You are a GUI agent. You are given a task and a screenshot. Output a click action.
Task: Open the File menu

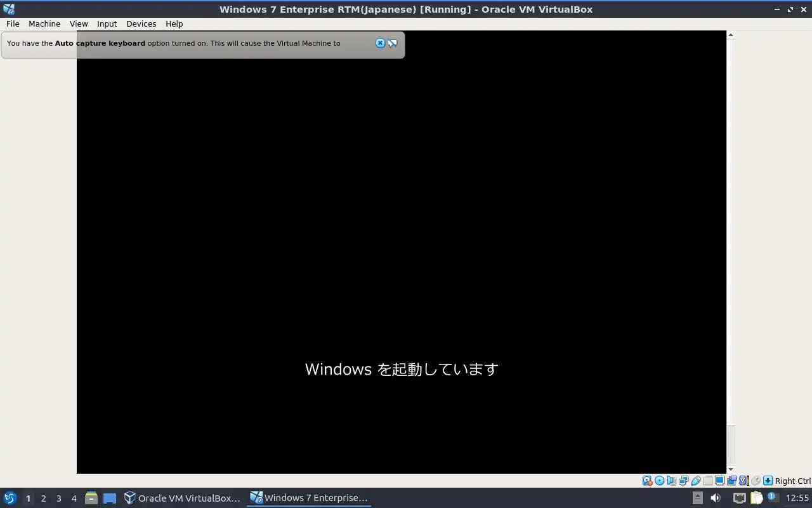(x=13, y=23)
